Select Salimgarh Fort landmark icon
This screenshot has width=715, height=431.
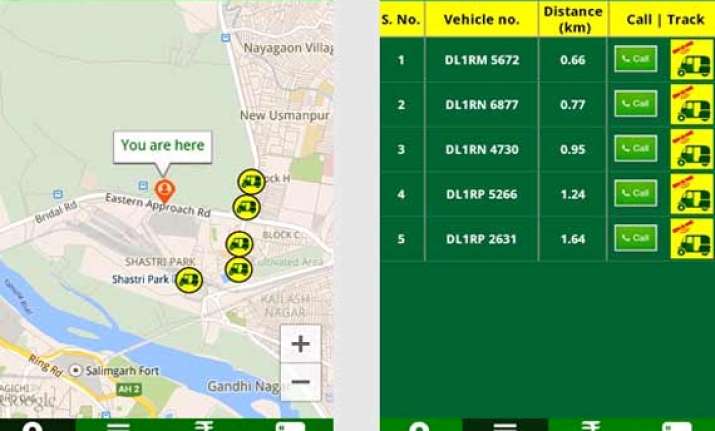point(75,370)
